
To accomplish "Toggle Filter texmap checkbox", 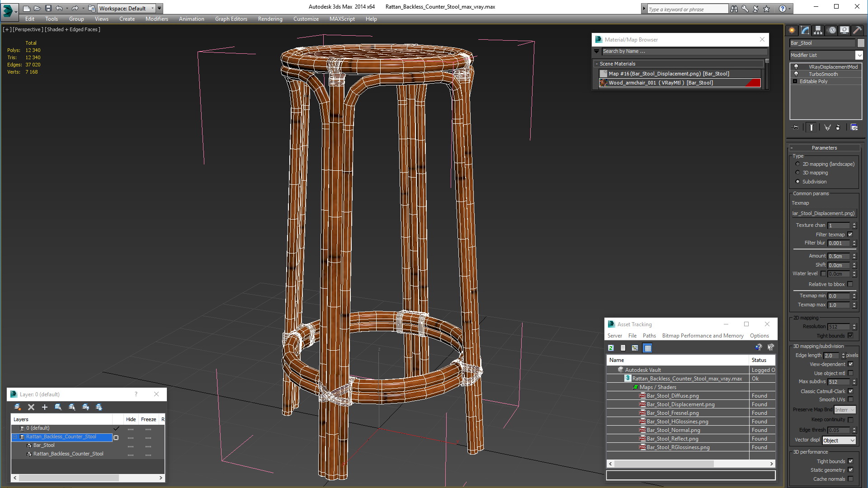I will [x=850, y=235].
